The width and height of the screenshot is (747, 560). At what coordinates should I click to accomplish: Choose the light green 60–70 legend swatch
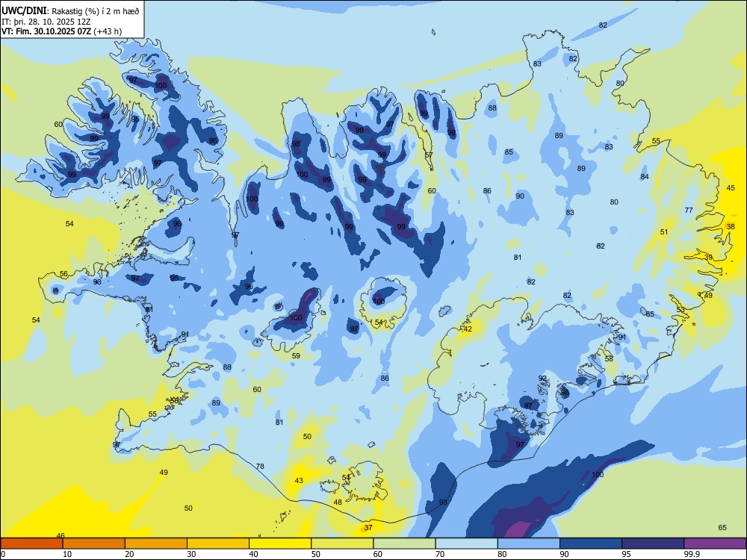[x=404, y=544]
